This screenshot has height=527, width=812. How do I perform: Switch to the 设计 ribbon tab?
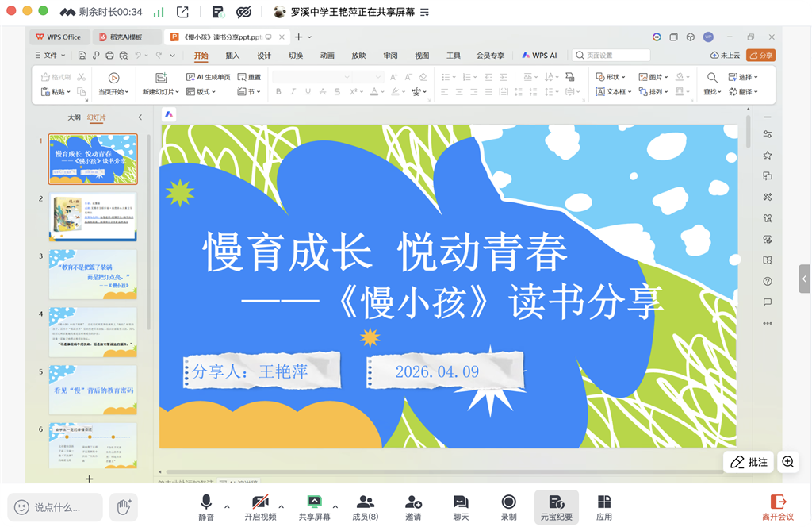(x=264, y=56)
